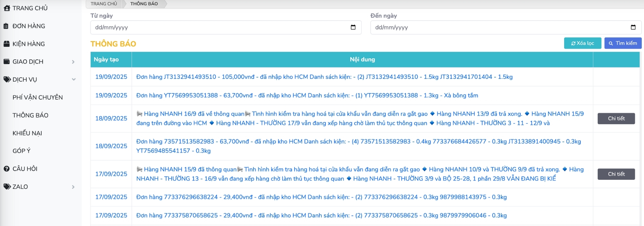Click the wallet icon beside GIAO DỊCH
644x226 pixels.
click(x=7, y=62)
